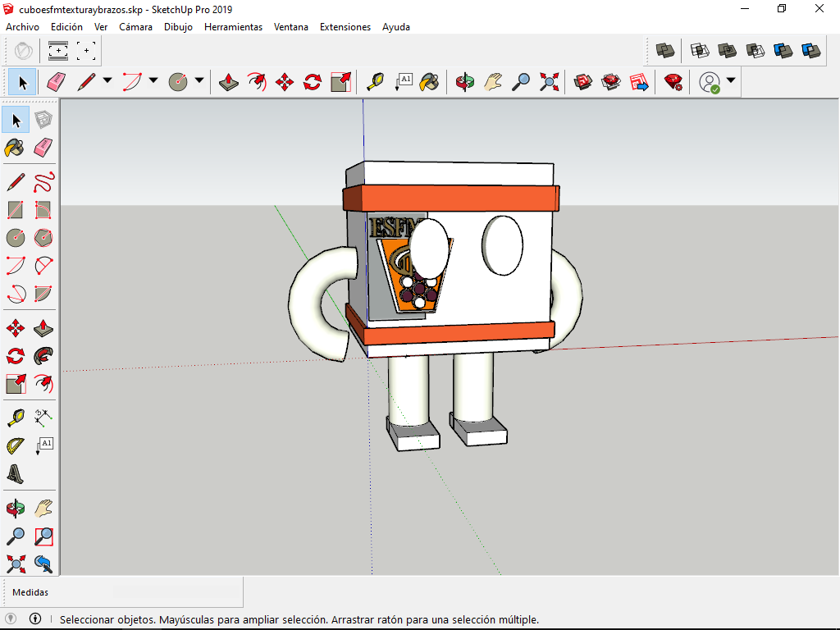Image resolution: width=840 pixels, height=630 pixels.
Task: Click the Make Component icon
Action: [43, 120]
